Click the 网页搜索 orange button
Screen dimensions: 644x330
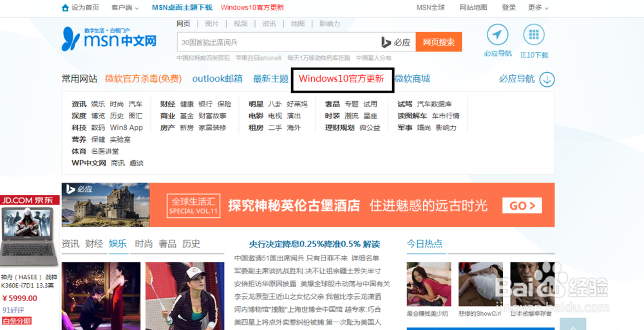coord(439,42)
